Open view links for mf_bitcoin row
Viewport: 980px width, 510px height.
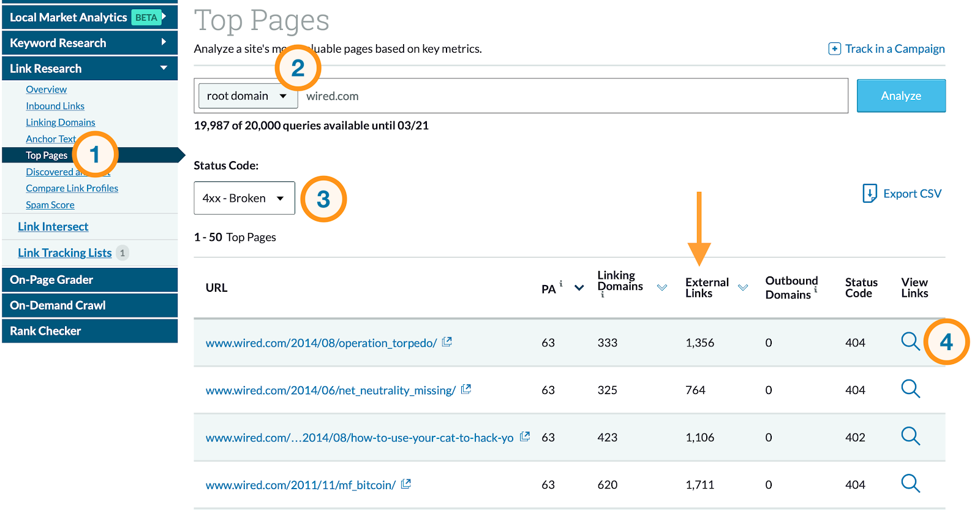pos(910,484)
